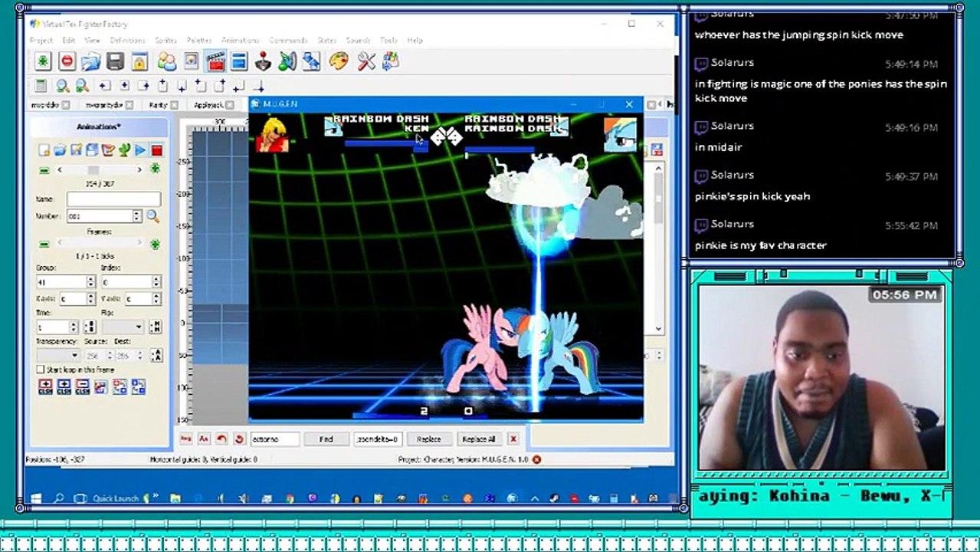Image resolution: width=980 pixels, height=552 pixels.
Task: Click the blue CLSN plus box icon
Action: coord(64,387)
